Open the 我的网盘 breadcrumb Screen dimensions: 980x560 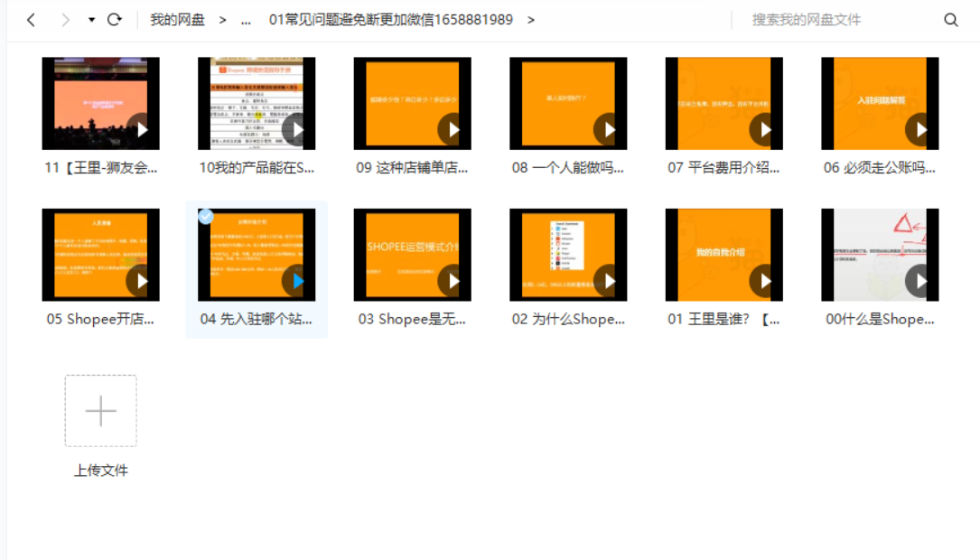(178, 20)
